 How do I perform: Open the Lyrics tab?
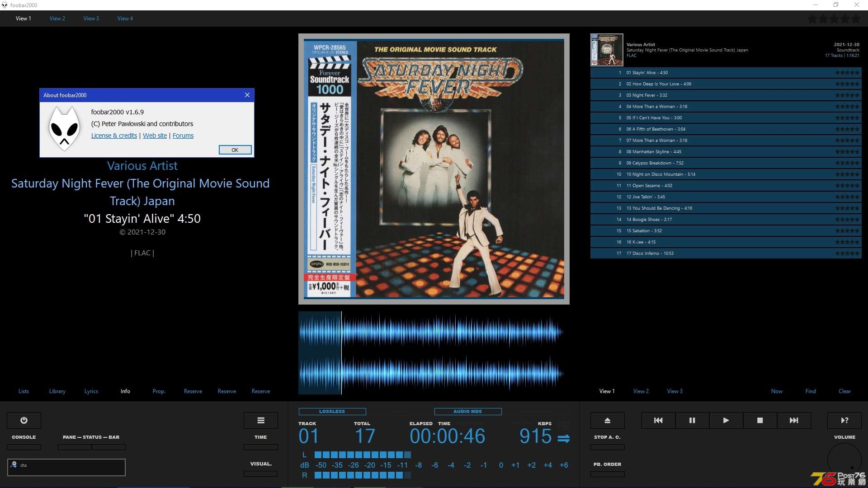[91, 391]
